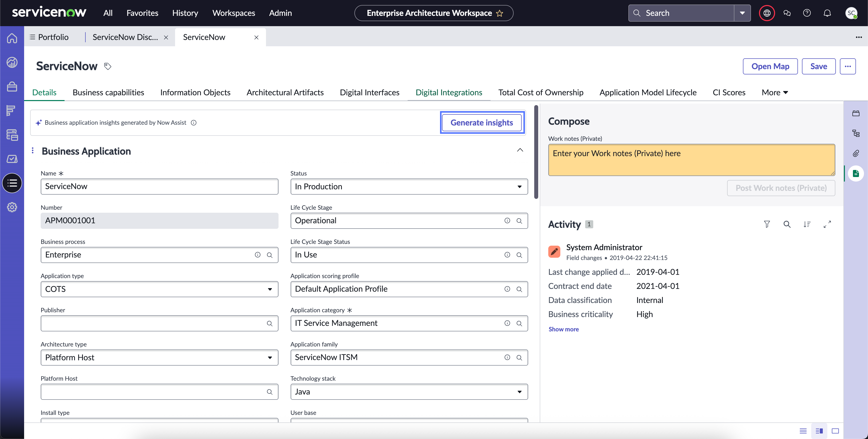Click the Name input field
The width and height of the screenshot is (868, 439).
tap(159, 187)
